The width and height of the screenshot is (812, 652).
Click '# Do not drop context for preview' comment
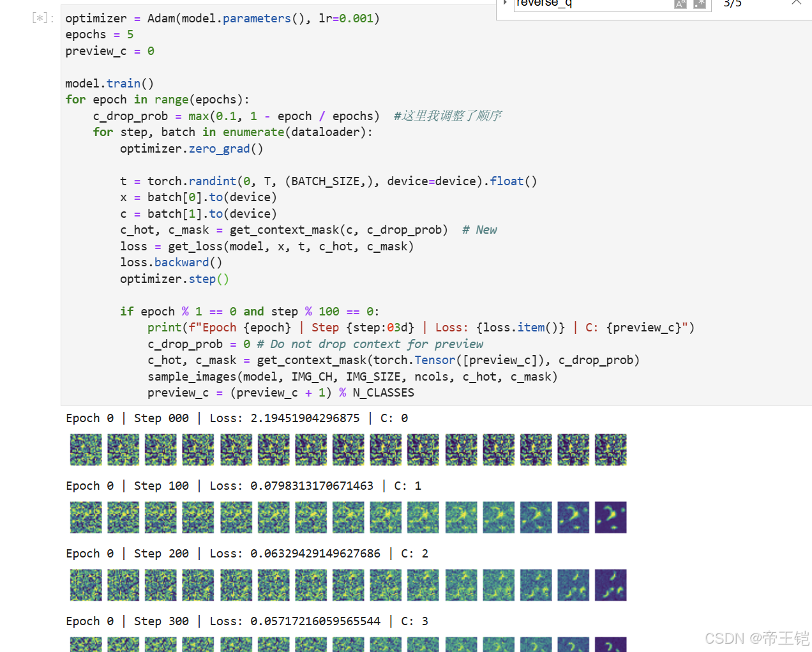[x=370, y=344]
